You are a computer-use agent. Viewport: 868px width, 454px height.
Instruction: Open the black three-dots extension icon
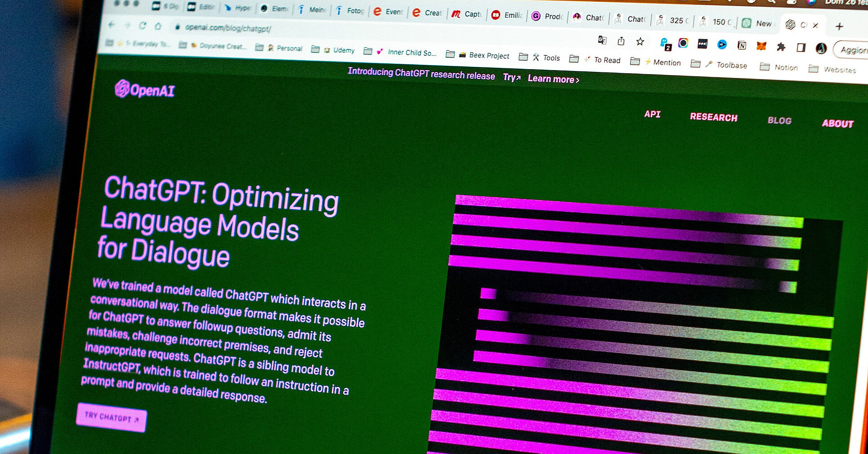(x=702, y=44)
